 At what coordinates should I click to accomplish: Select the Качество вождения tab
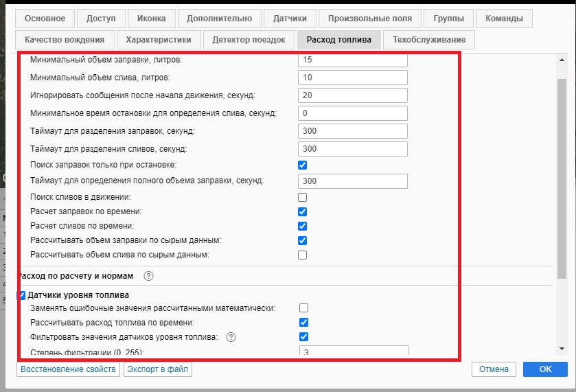point(65,40)
